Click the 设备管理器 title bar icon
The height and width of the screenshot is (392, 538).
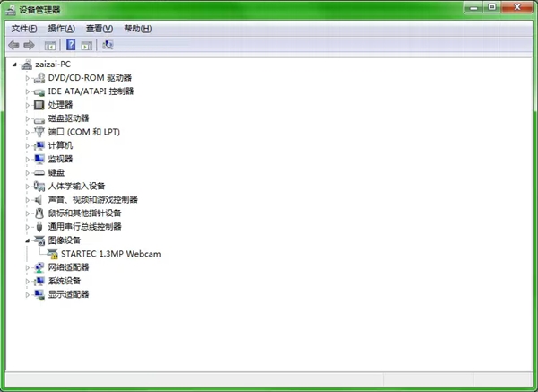point(11,10)
